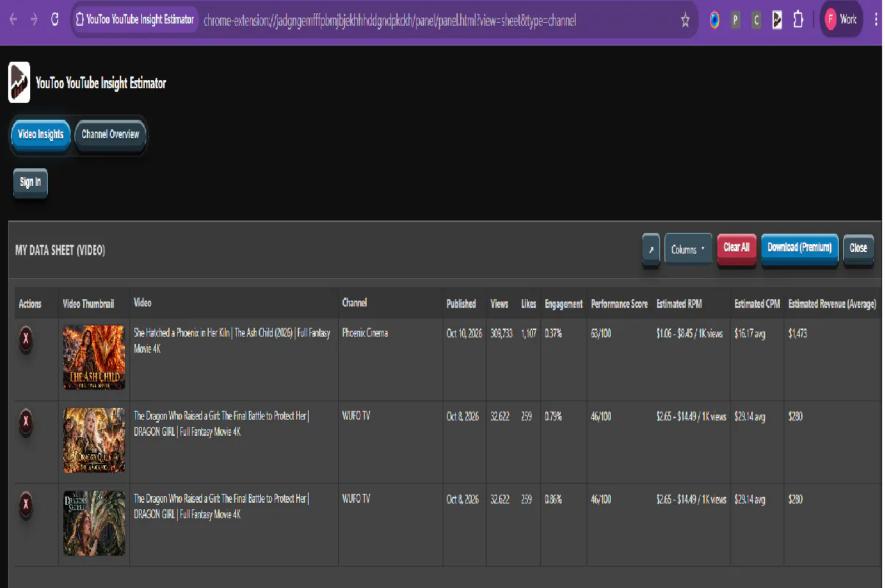Click the Engagement column header
The image size is (885, 588).
[x=564, y=304]
